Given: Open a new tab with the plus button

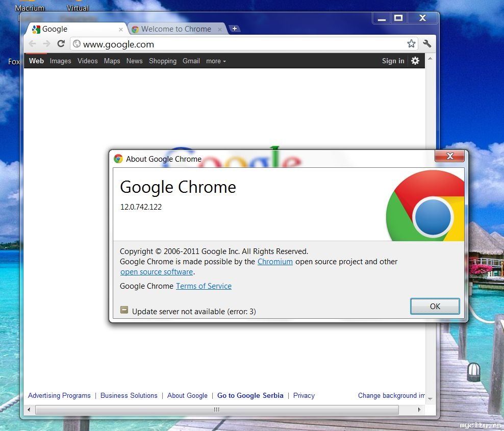Looking at the screenshot, I should (x=235, y=29).
